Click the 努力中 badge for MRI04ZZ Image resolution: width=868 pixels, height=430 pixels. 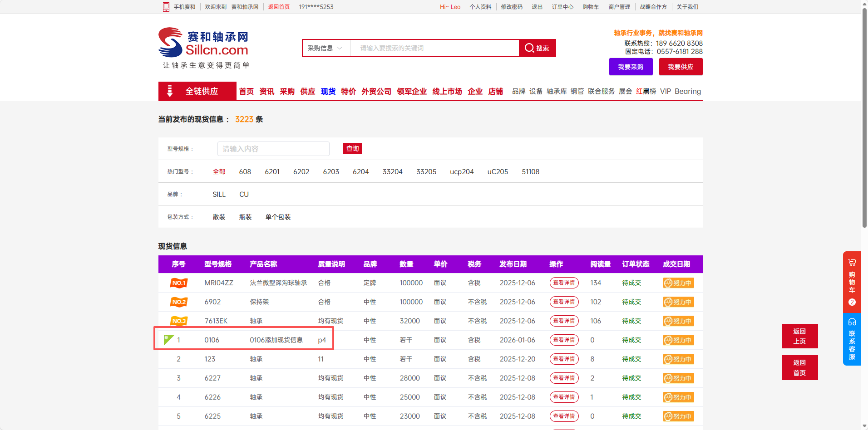click(x=678, y=283)
